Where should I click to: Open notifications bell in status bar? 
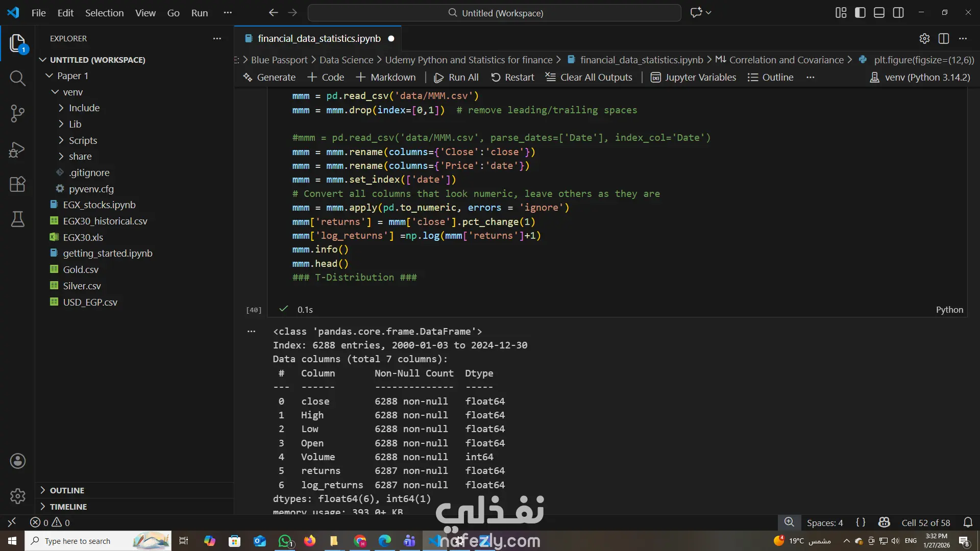[x=968, y=522]
